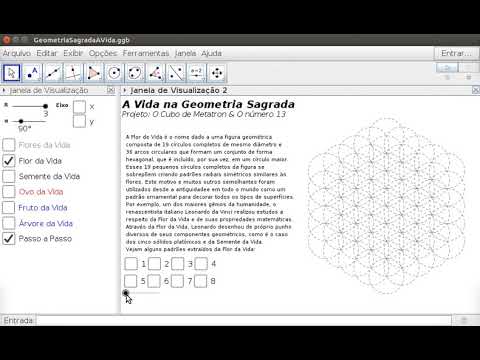Image resolution: width=480 pixels, height=360 pixels.
Task: Enable the Ovo da Vida checkbox
Action: tap(9, 192)
